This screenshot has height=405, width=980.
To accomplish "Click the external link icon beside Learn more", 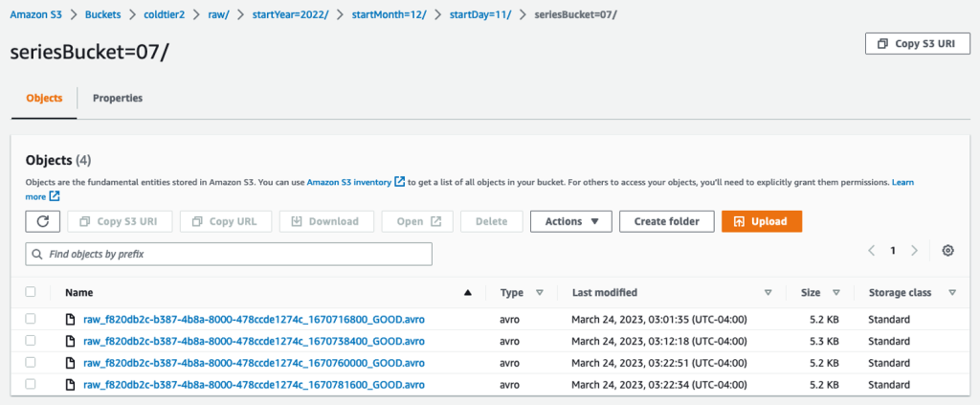I will click(x=55, y=196).
